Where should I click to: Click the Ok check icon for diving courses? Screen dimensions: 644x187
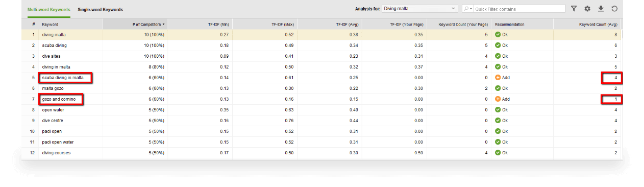pos(498,153)
